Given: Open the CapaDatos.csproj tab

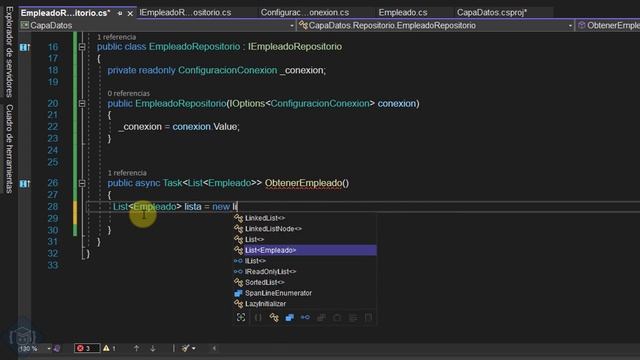Looking at the screenshot, I should (492, 13).
